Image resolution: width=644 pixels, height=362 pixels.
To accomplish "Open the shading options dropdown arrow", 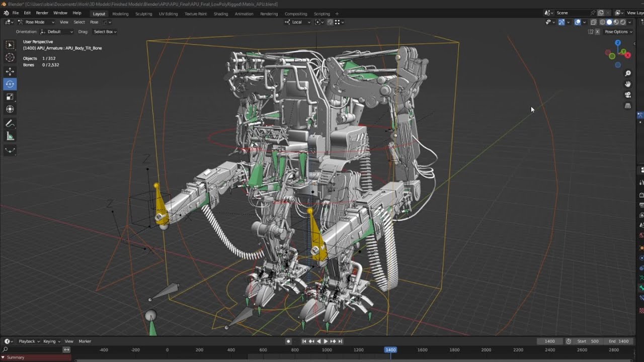I will click(630, 22).
